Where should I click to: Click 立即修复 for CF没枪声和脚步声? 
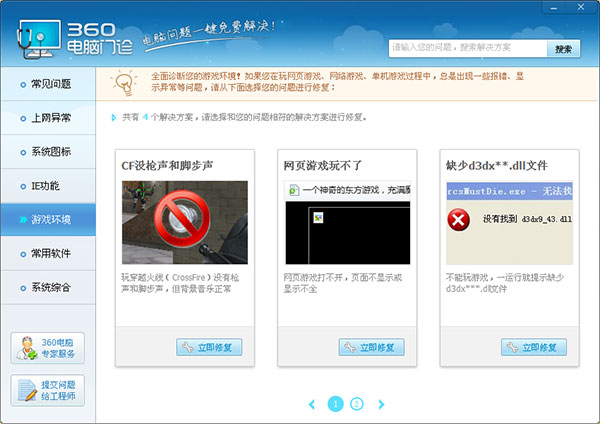coord(209,347)
